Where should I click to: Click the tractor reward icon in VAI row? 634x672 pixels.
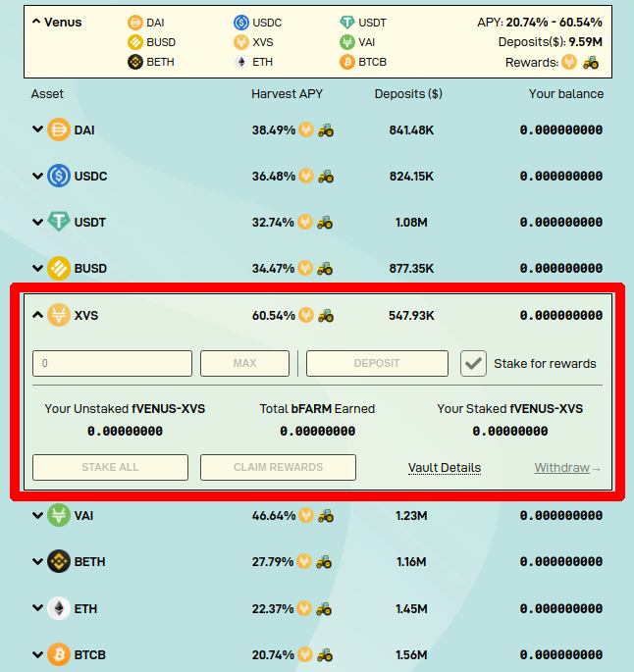tap(326, 516)
